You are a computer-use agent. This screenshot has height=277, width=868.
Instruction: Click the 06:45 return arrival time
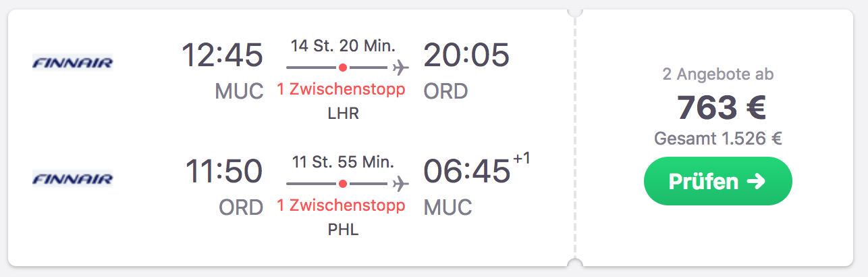(466, 170)
